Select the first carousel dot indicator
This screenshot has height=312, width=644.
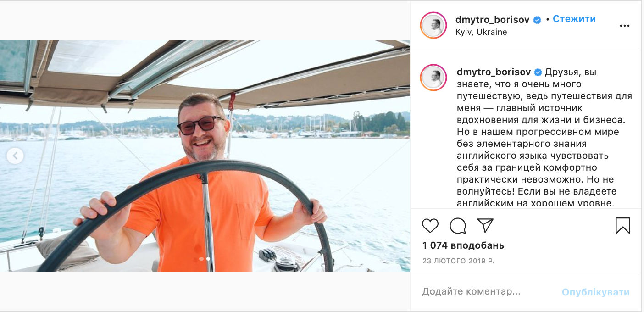coord(201,259)
